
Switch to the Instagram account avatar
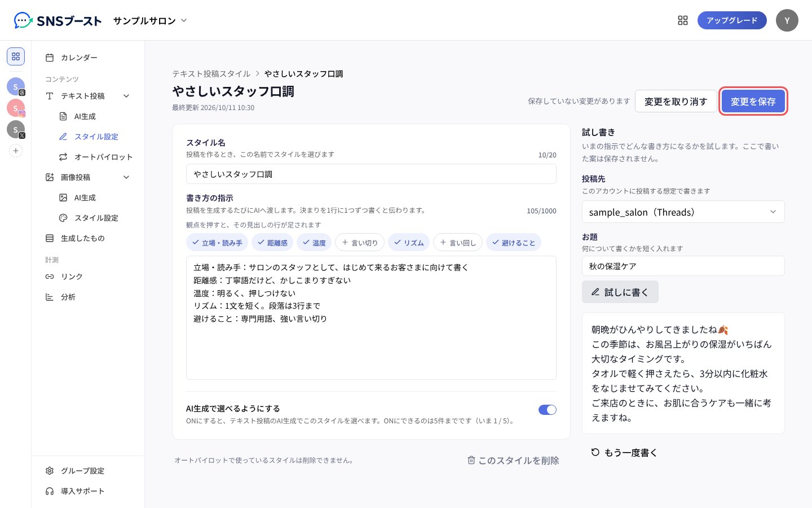(x=16, y=108)
